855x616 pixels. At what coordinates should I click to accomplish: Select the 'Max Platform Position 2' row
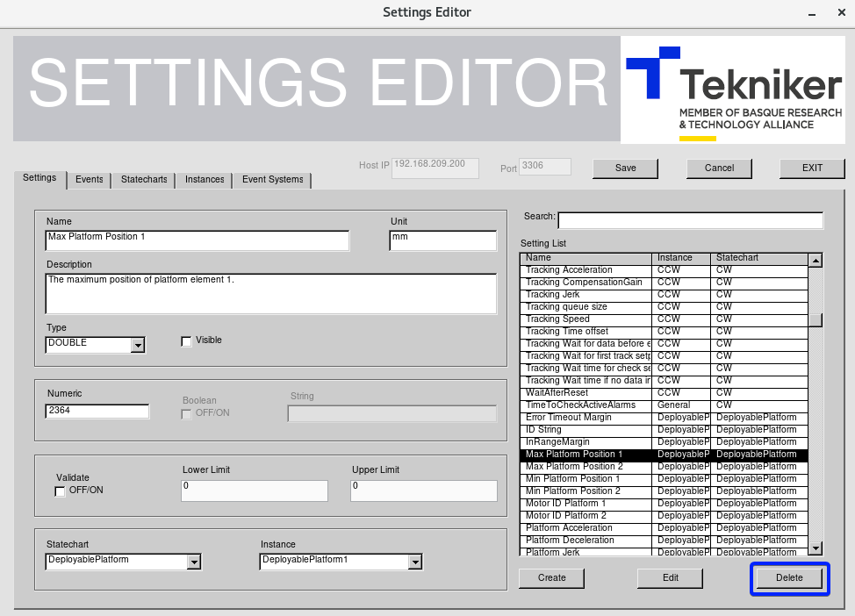click(x=665, y=467)
